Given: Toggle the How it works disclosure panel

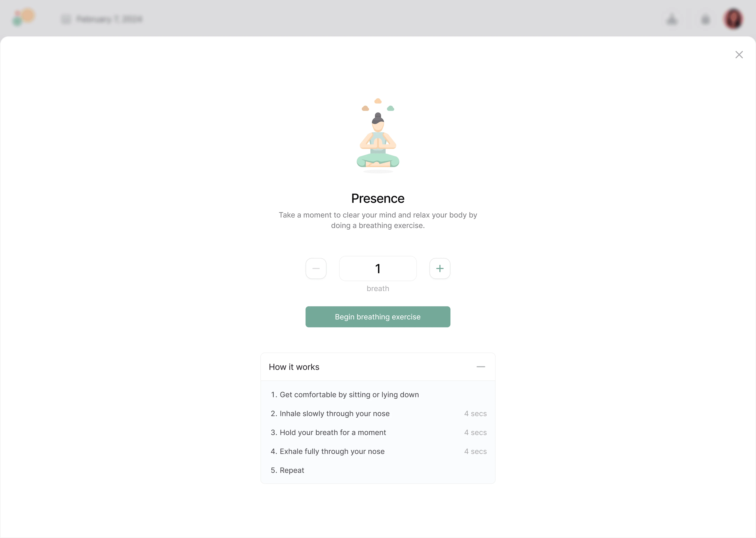Looking at the screenshot, I should (481, 367).
